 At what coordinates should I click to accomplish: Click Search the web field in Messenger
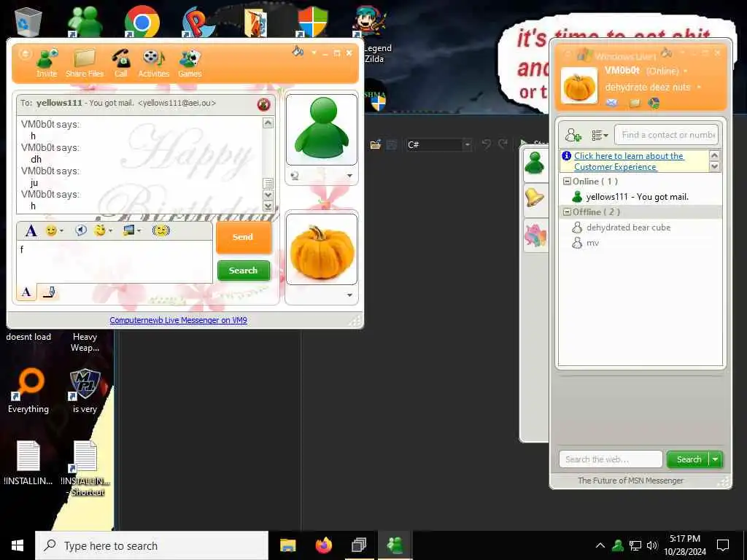pos(611,459)
